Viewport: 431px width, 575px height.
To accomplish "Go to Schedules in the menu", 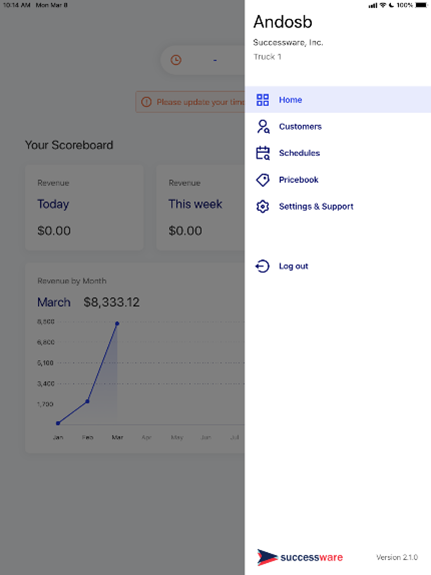I will (338, 153).
